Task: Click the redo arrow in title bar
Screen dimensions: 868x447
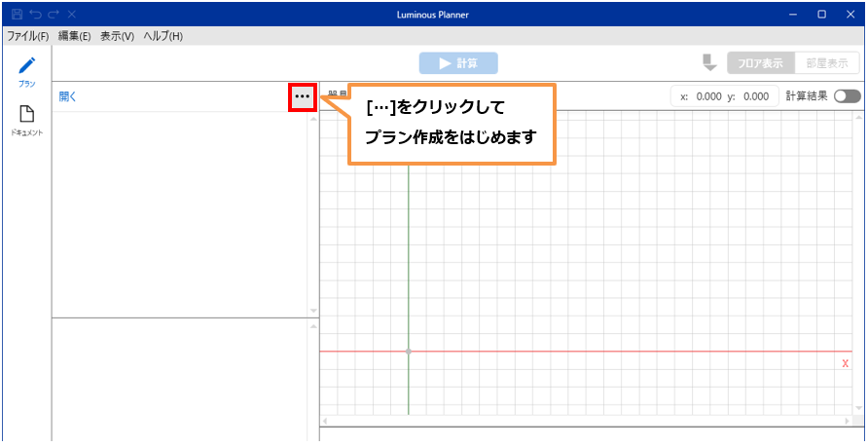Action: [53, 15]
